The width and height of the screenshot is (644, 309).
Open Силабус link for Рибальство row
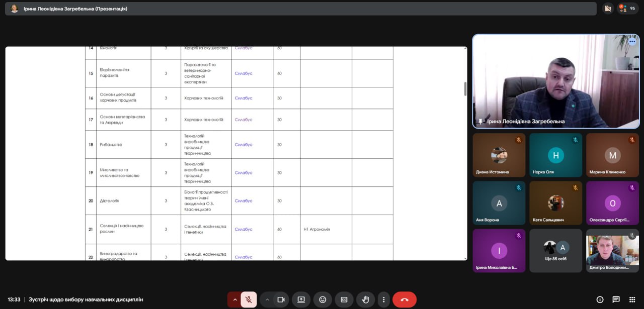(x=244, y=145)
